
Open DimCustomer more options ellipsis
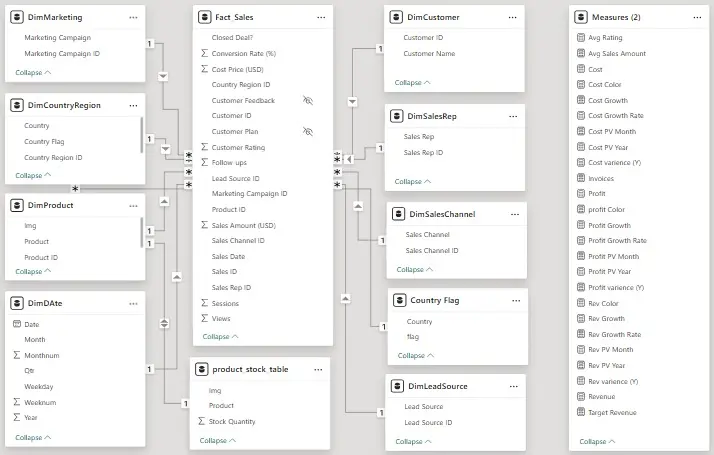(x=512, y=17)
